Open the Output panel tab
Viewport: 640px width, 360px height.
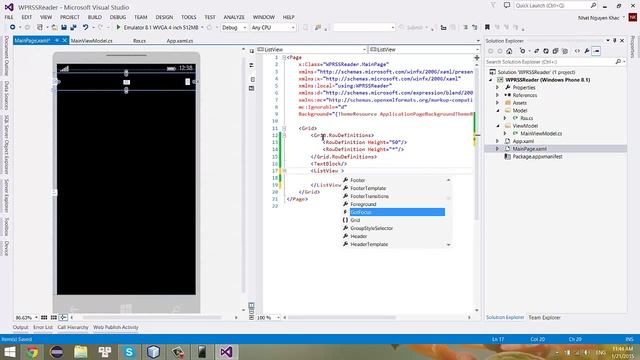(x=20, y=327)
